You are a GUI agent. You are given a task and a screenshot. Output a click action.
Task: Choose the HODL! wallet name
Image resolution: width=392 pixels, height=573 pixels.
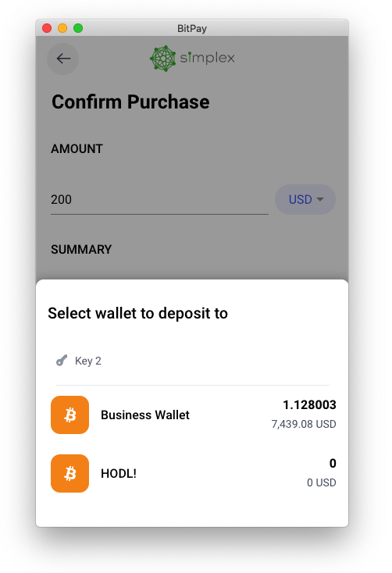[x=119, y=474]
